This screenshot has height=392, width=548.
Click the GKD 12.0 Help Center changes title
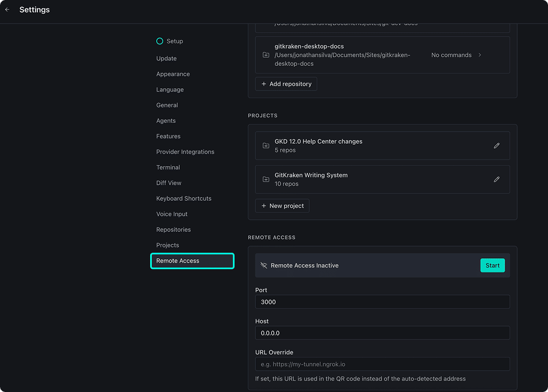(318, 141)
